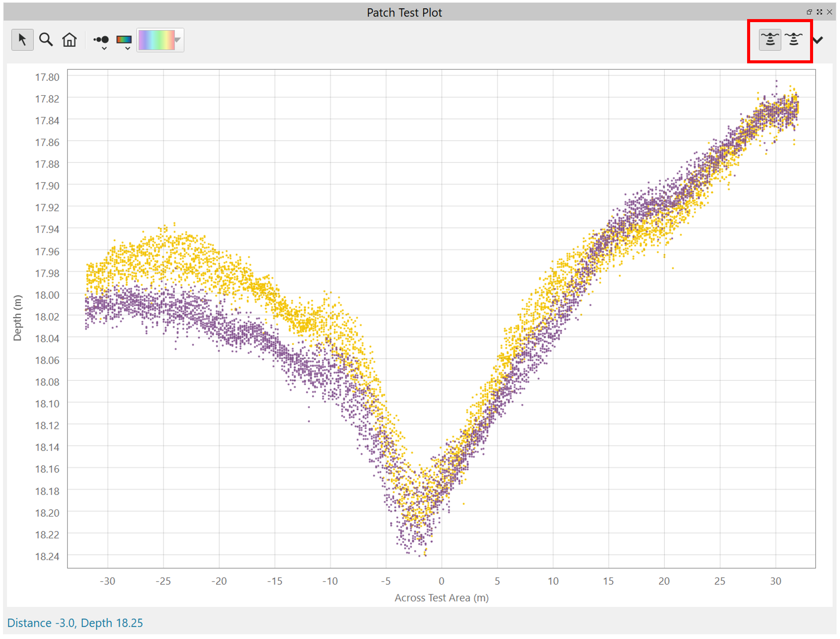Click the Depth (m) vertical axis label

point(17,318)
